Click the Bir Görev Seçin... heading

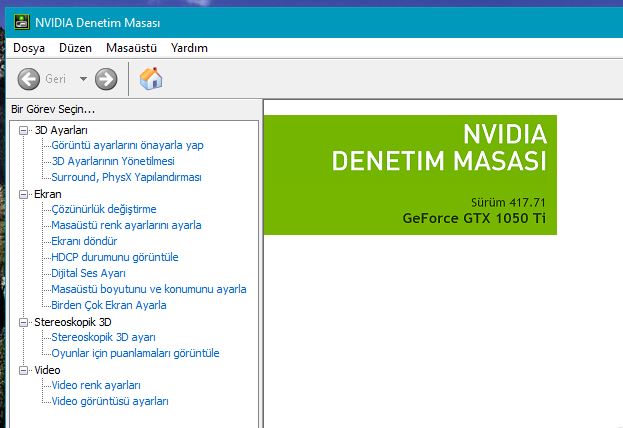click(x=53, y=109)
